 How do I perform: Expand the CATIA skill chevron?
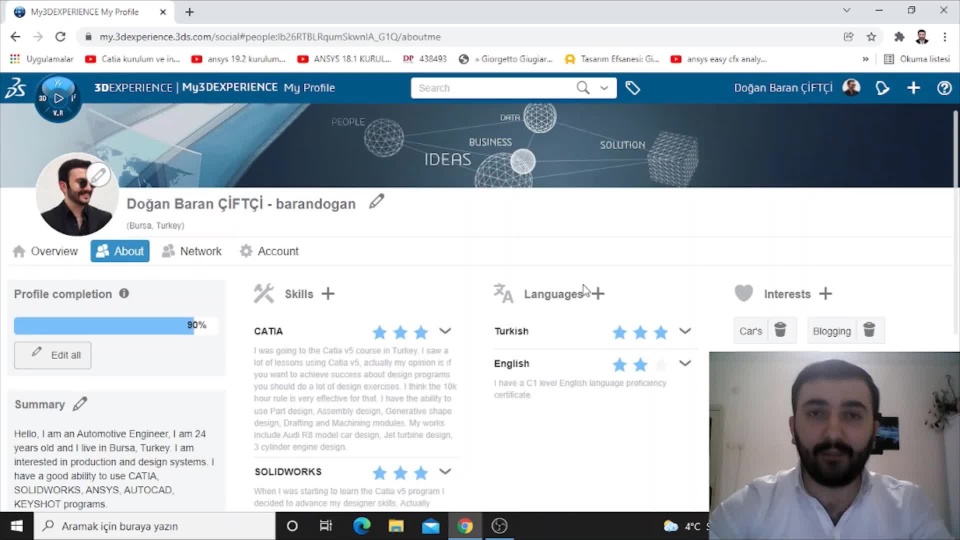coord(445,331)
